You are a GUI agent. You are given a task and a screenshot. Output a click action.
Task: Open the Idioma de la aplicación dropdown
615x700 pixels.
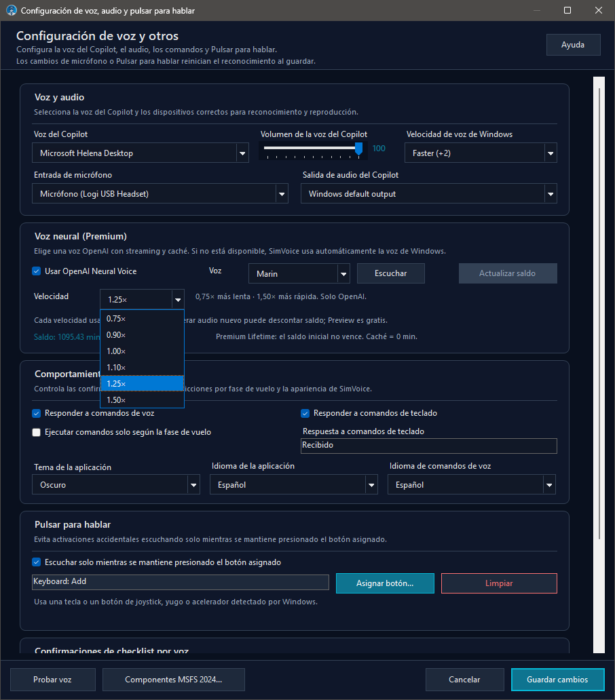294,484
